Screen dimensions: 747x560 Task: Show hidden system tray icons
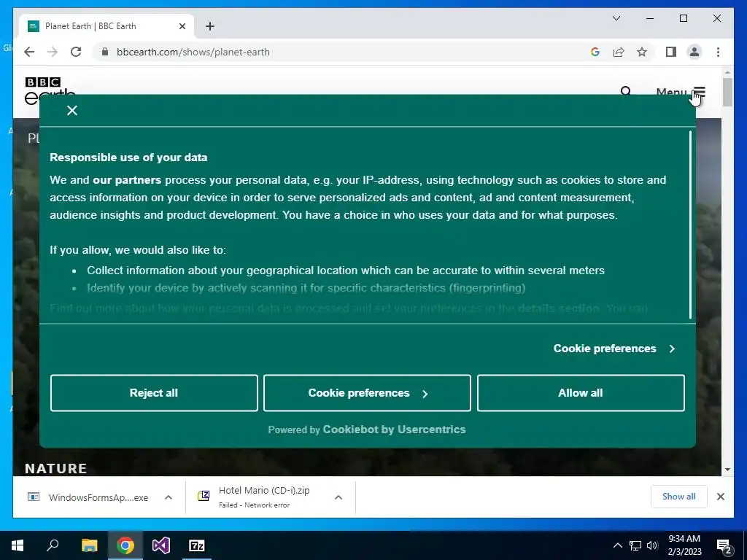click(617, 545)
